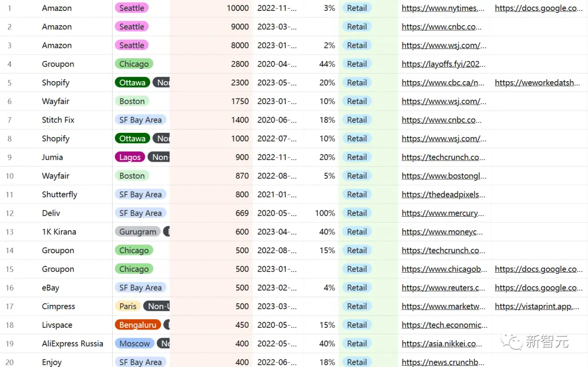Click the Retail industry tag in row 12
The width and height of the screenshot is (588, 367).
(x=357, y=213)
